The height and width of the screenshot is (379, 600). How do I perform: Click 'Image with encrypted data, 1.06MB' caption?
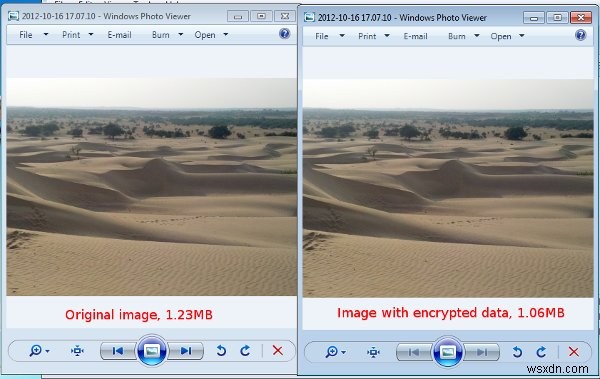pyautogui.click(x=450, y=313)
